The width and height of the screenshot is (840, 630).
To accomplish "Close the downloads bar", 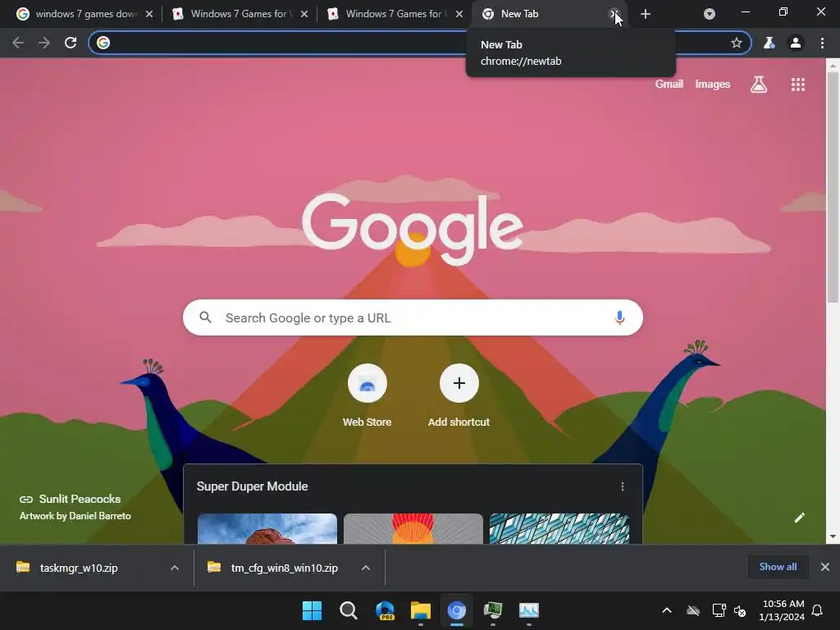I will 825,567.
